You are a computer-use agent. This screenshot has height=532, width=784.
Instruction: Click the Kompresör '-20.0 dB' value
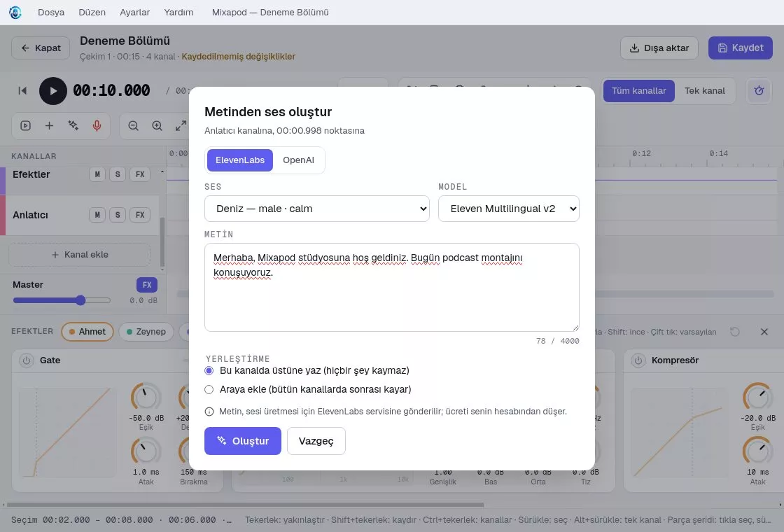coord(758,418)
